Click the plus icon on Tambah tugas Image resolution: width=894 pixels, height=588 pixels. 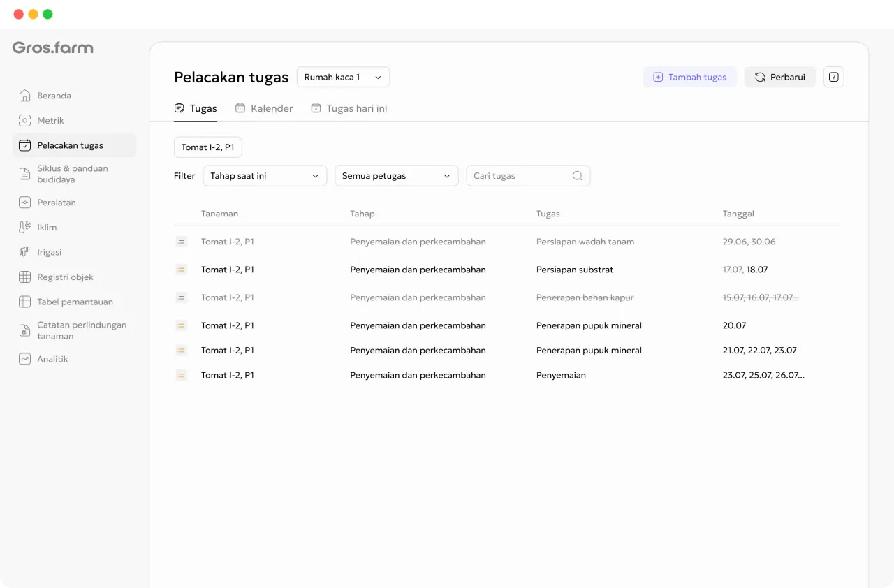[658, 78]
